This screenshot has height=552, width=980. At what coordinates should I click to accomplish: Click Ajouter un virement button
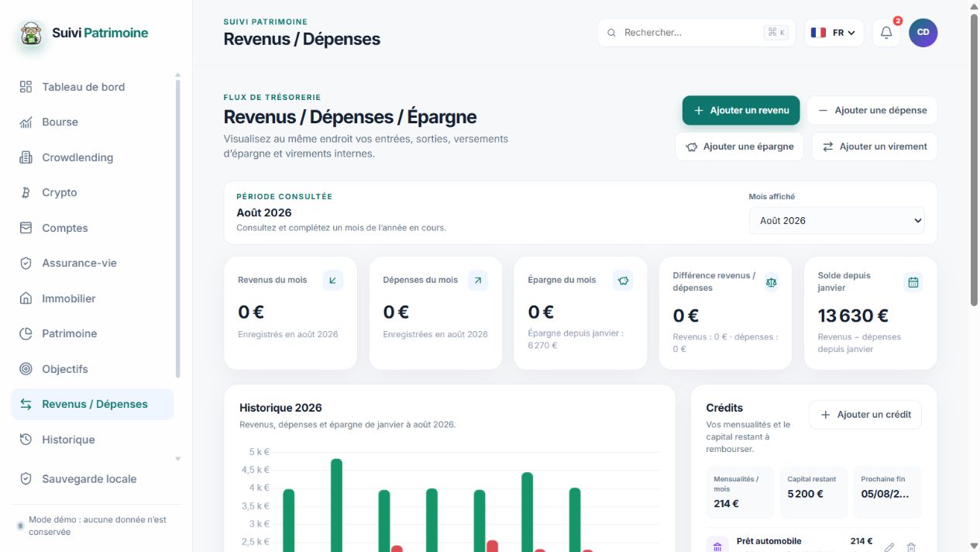coord(875,147)
